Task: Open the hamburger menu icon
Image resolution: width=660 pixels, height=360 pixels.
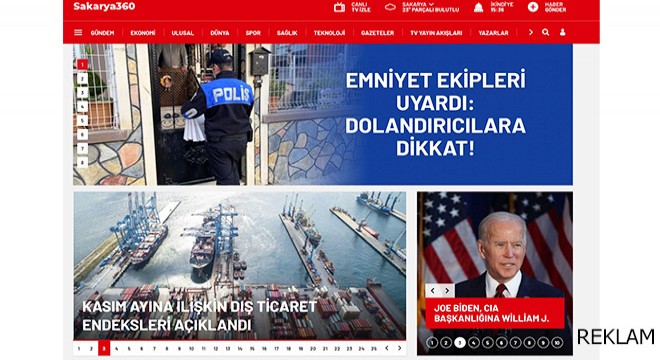Action: [78, 32]
